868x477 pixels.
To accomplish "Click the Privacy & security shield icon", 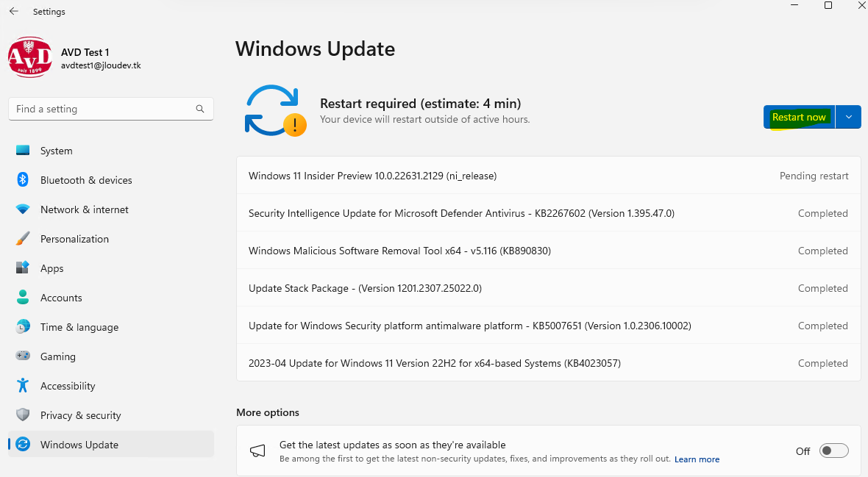I will pyautogui.click(x=23, y=415).
